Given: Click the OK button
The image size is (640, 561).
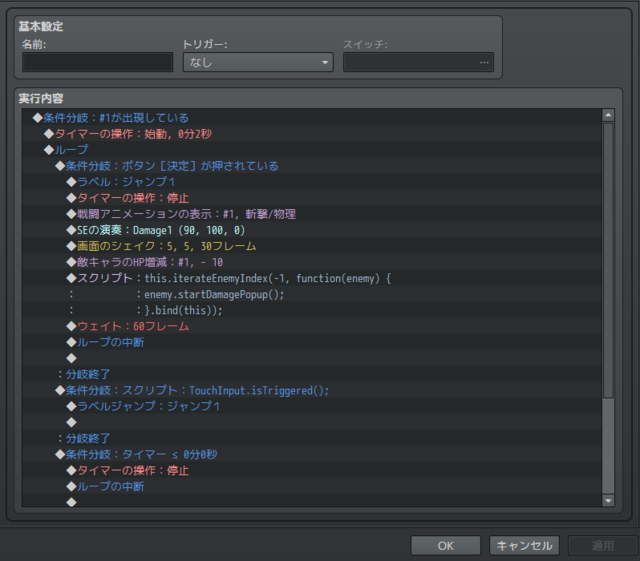Looking at the screenshot, I should pyautogui.click(x=446, y=545).
